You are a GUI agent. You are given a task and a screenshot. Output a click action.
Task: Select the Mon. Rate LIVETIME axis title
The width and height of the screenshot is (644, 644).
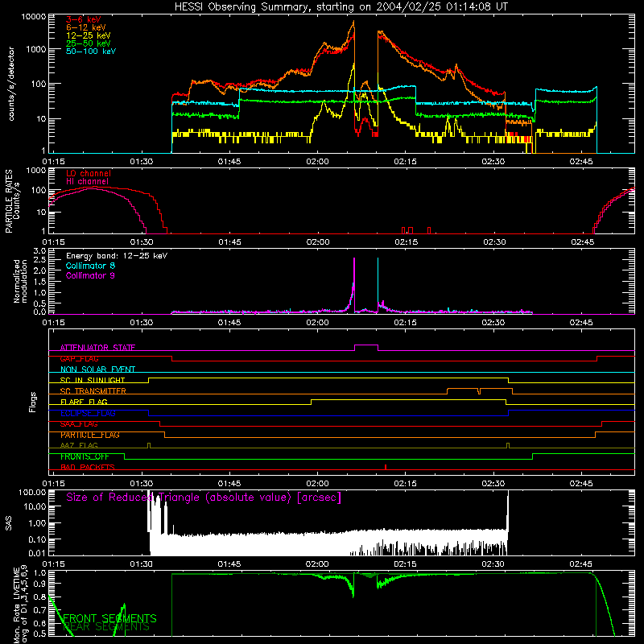coord(21,605)
